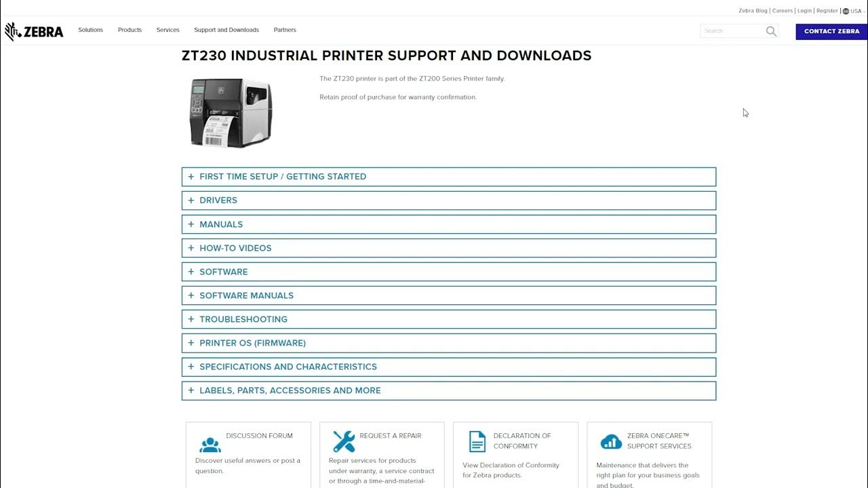Expand the Software Manuals section

pos(449,296)
